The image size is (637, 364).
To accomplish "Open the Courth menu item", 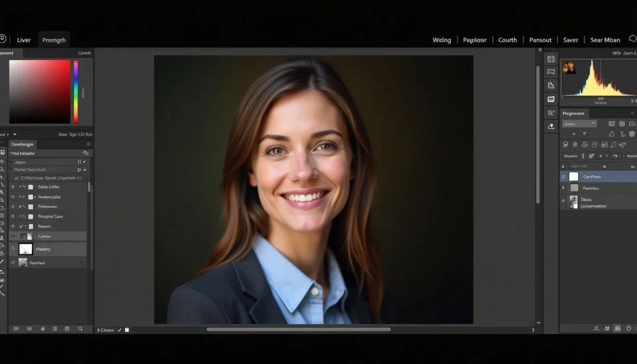I will [508, 40].
